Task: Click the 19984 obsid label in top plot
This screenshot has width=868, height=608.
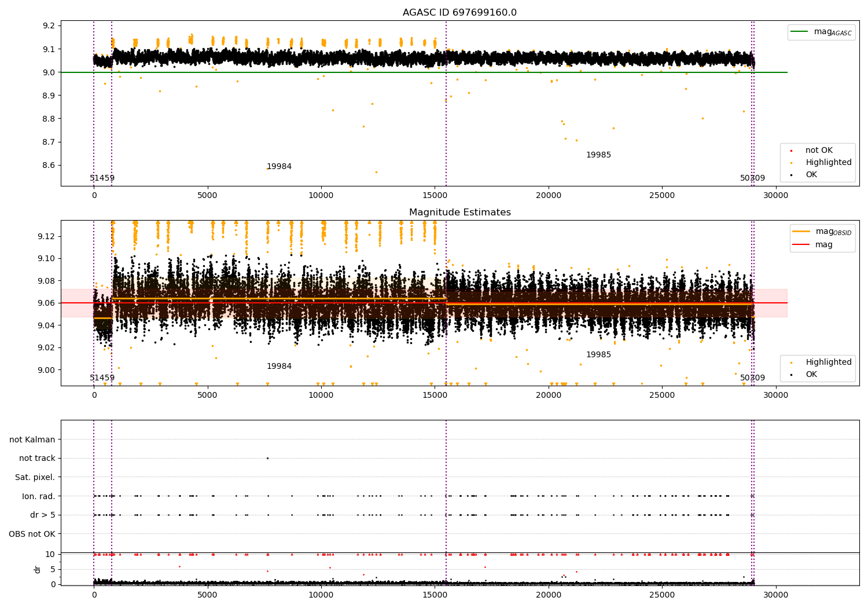Action: pyautogui.click(x=279, y=167)
